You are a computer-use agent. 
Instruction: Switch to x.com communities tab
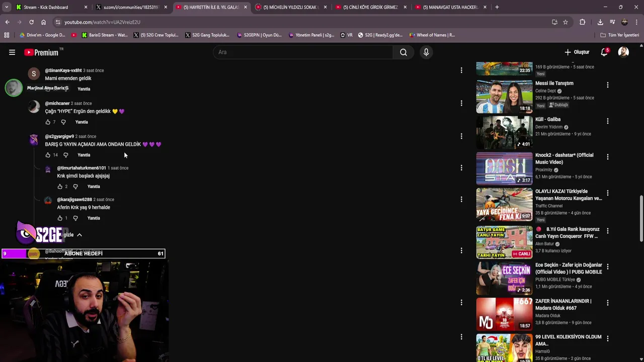click(131, 7)
